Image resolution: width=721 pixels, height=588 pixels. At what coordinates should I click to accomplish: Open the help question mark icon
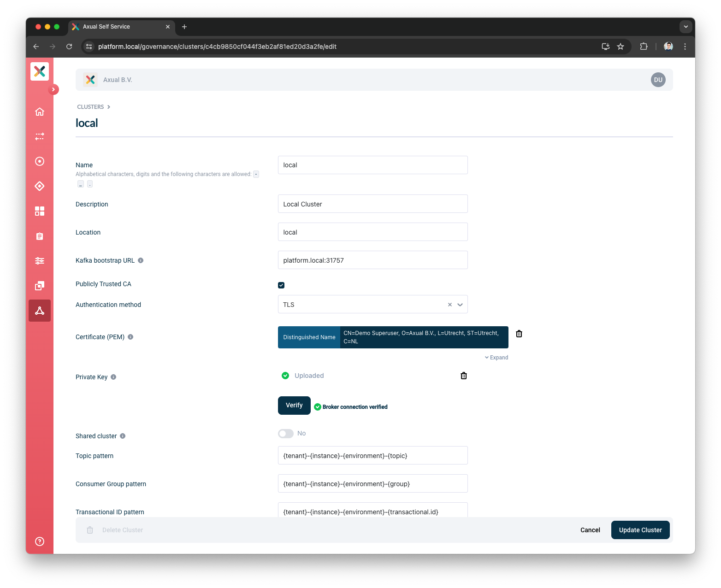point(40,541)
